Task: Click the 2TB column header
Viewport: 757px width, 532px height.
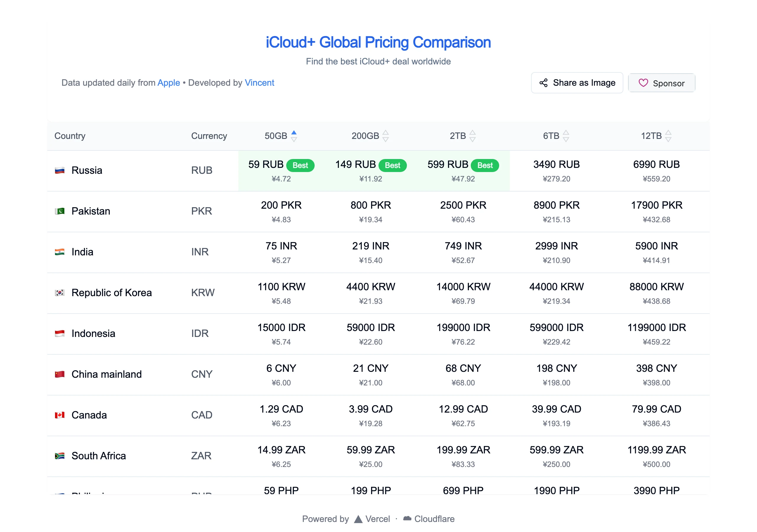Action: tap(463, 136)
